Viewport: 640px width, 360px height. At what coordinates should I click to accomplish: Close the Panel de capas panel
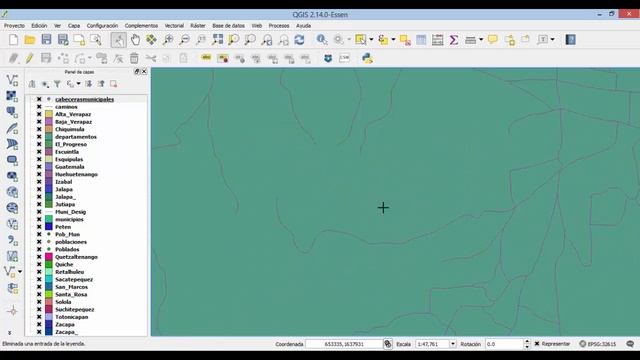pyautogui.click(x=144, y=71)
